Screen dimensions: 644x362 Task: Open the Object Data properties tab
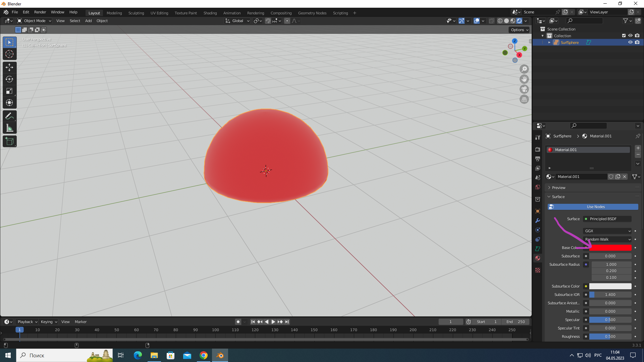tap(538, 249)
